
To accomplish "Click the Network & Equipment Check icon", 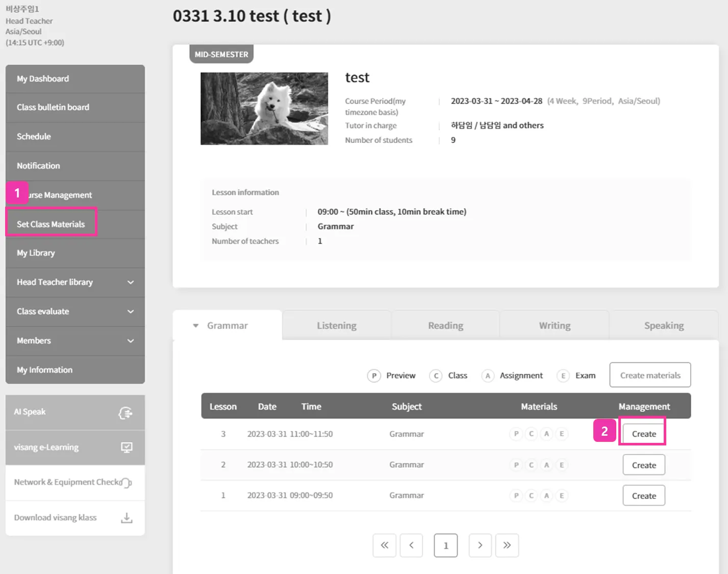I will (x=125, y=482).
